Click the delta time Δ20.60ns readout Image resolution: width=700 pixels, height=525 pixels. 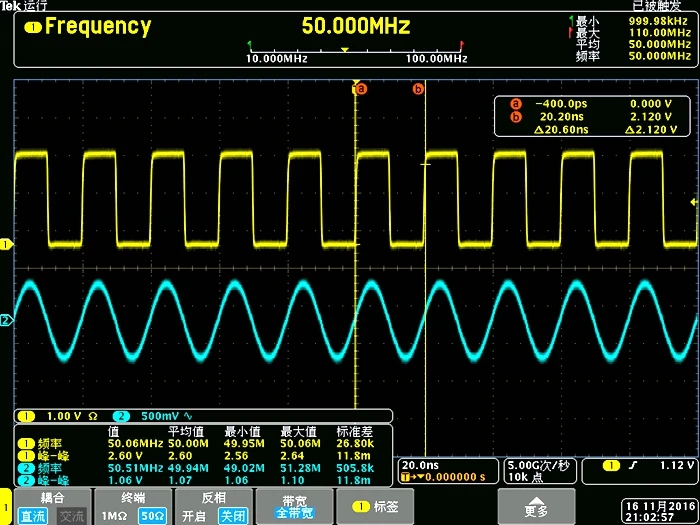561,130
